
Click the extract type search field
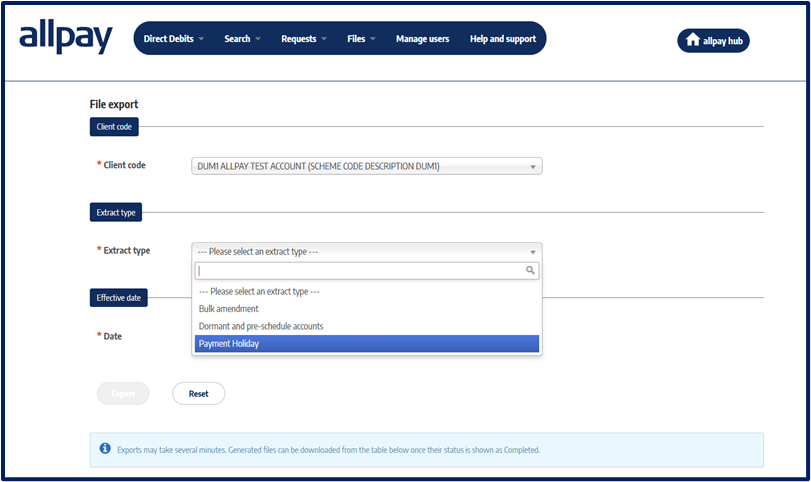(x=367, y=270)
